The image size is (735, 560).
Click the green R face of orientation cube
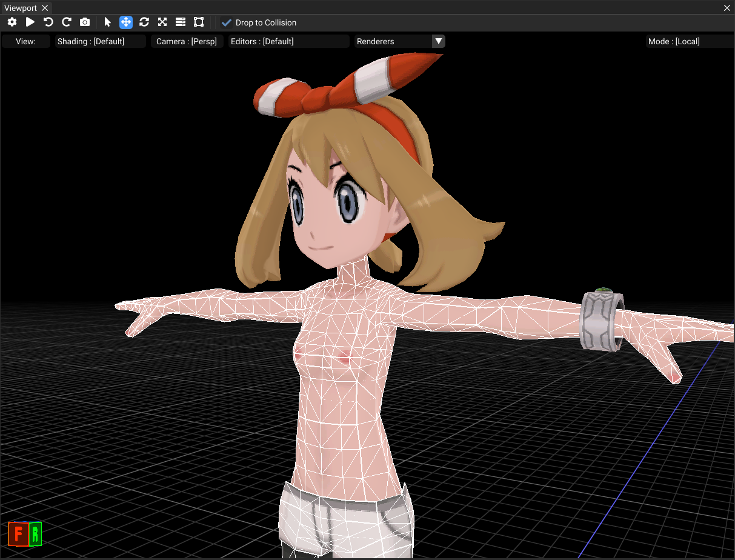pos(35,534)
